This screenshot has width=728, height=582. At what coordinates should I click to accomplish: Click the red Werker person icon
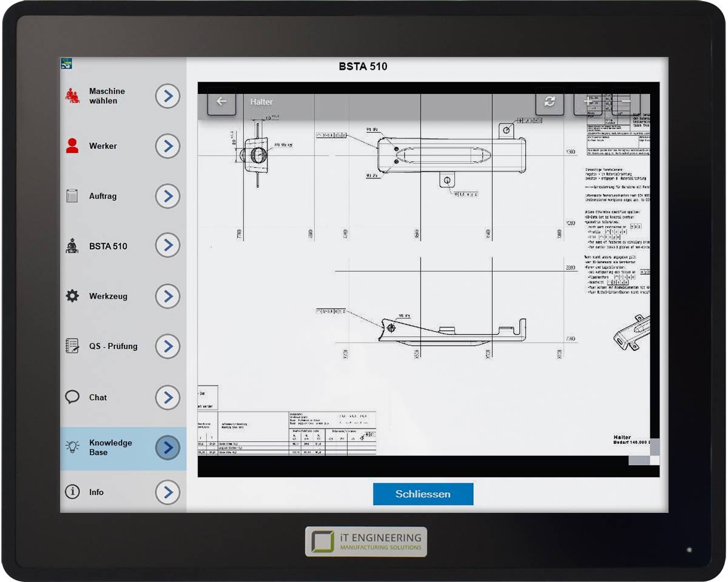[x=72, y=146]
